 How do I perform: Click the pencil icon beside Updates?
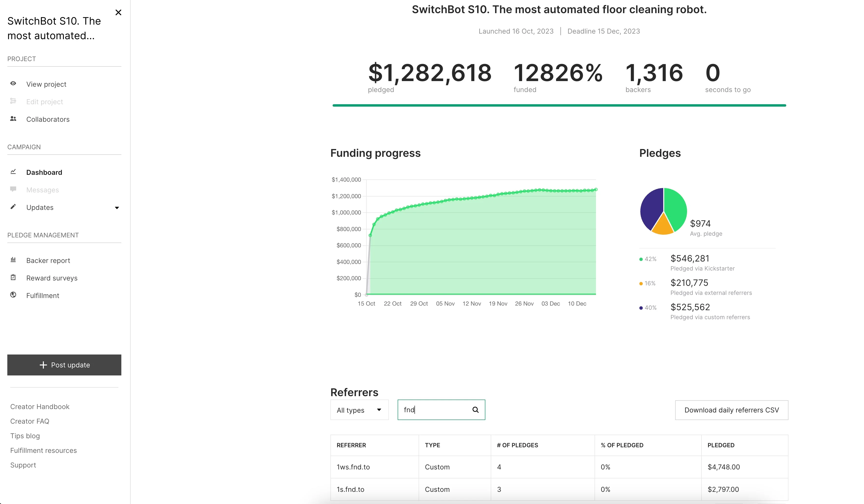[13, 207]
